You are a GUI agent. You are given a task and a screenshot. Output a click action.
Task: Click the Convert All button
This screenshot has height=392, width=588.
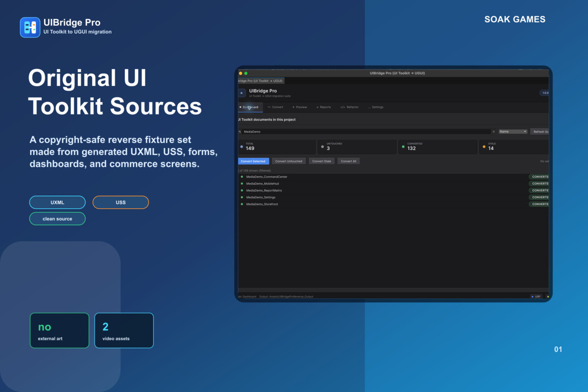pos(348,161)
